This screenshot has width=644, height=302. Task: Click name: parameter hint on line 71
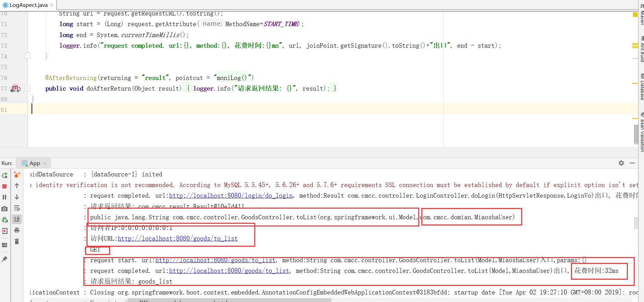pos(212,24)
